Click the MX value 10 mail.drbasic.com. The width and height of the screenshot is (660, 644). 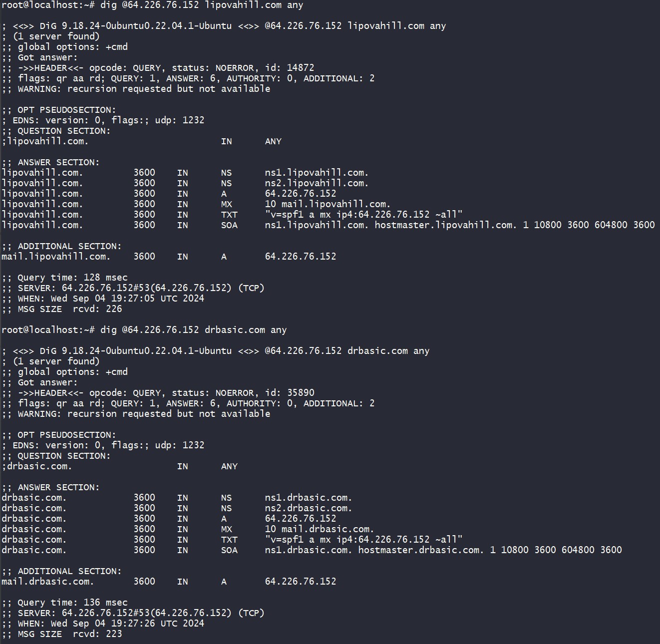[x=320, y=529]
